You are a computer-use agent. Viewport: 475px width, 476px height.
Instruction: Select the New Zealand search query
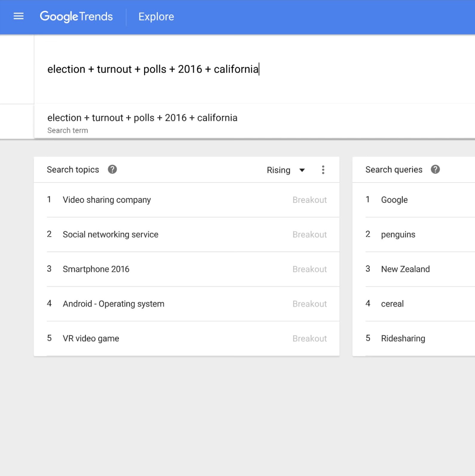pyautogui.click(x=405, y=269)
